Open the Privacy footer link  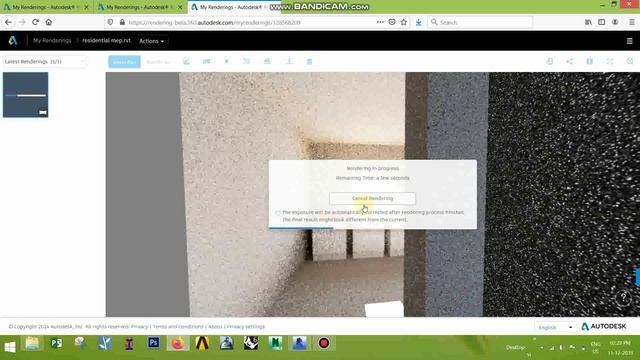140,327
